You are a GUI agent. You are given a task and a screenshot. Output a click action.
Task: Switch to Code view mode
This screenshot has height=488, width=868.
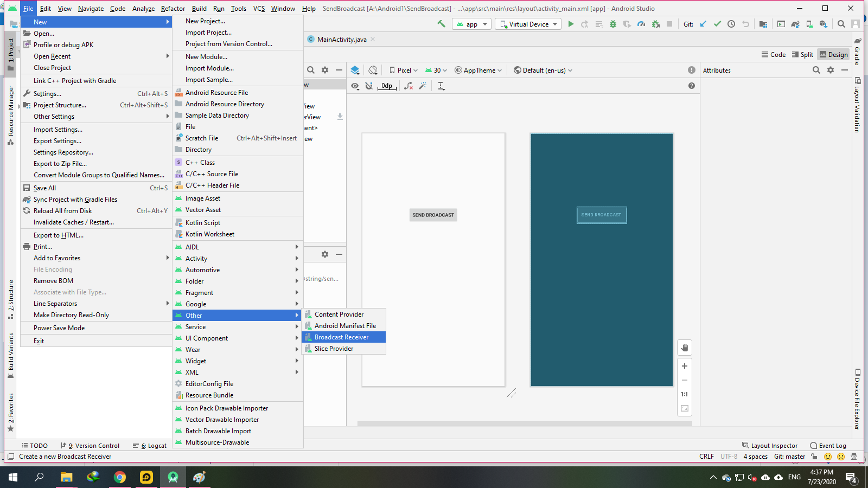774,54
